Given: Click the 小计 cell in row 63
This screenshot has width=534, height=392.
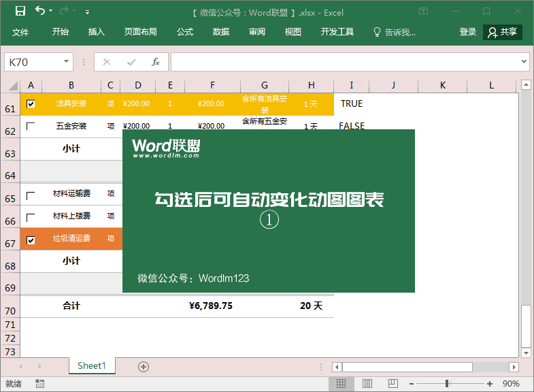Looking at the screenshot, I should [x=71, y=149].
